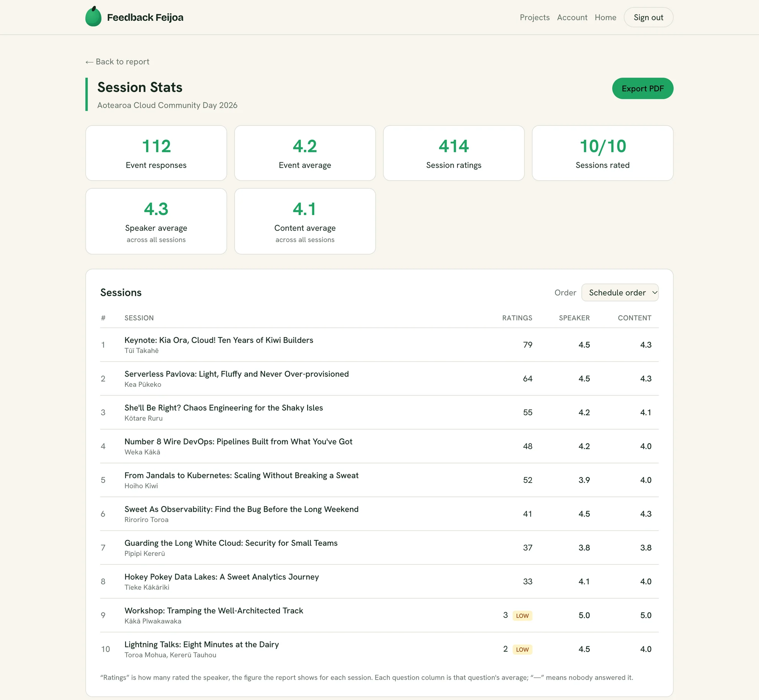Click the SESSION column header
The image size is (759, 700).
point(139,318)
